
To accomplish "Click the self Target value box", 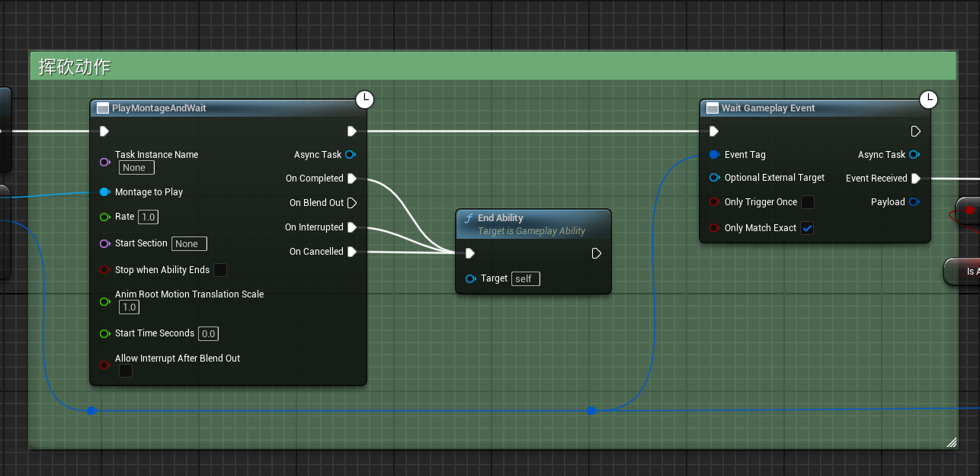I will pos(526,279).
